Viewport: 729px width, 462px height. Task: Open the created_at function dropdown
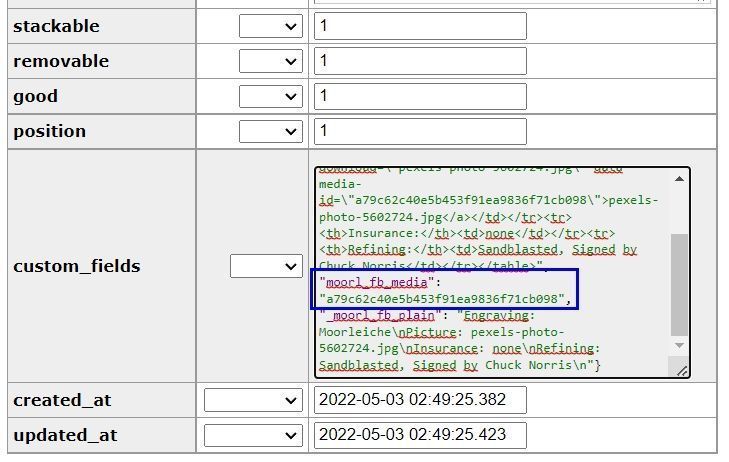[x=252, y=400]
